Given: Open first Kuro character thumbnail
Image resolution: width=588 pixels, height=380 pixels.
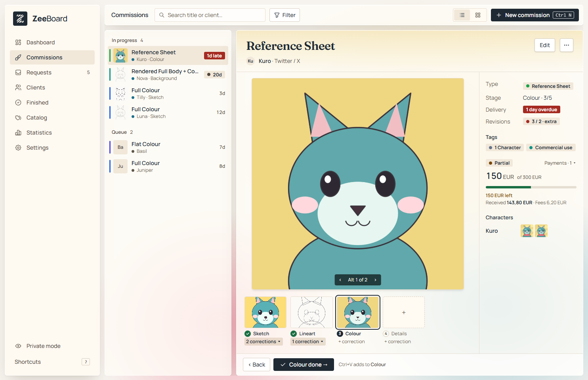Looking at the screenshot, I should tap(527, 231).
